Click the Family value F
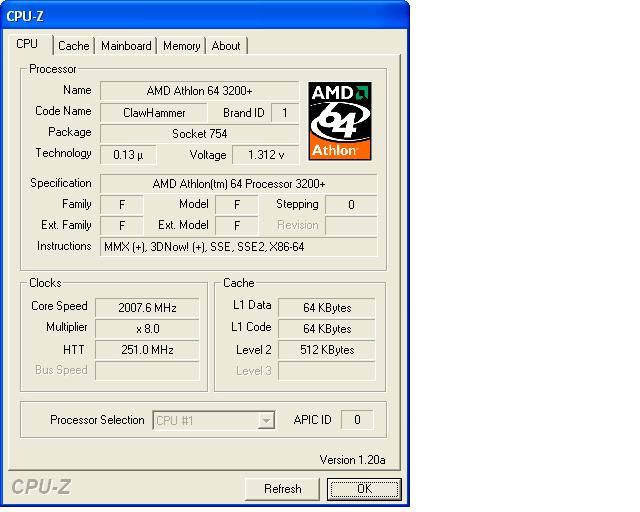Screen dimensions: 640x512 click(122, 205)
